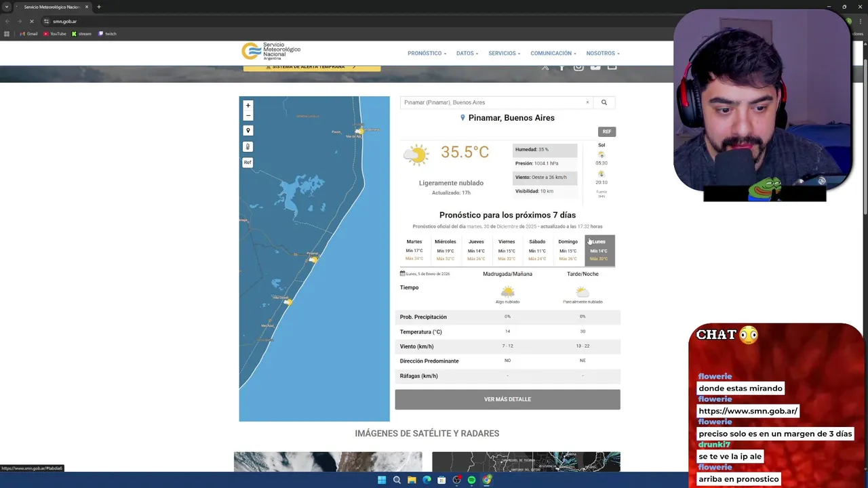
Task: Open the Instagram social icon
Action: [x=578, y=66]
